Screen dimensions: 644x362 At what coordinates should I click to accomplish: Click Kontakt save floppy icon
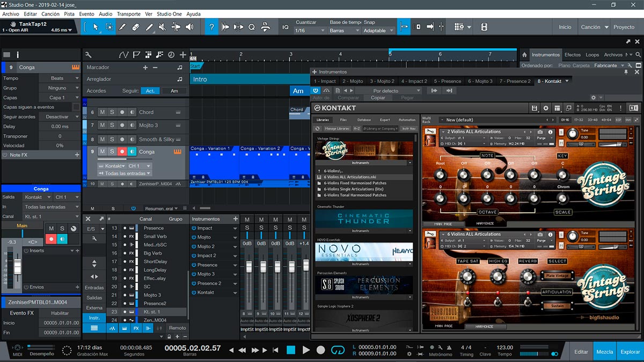click(x=534, y=108)
